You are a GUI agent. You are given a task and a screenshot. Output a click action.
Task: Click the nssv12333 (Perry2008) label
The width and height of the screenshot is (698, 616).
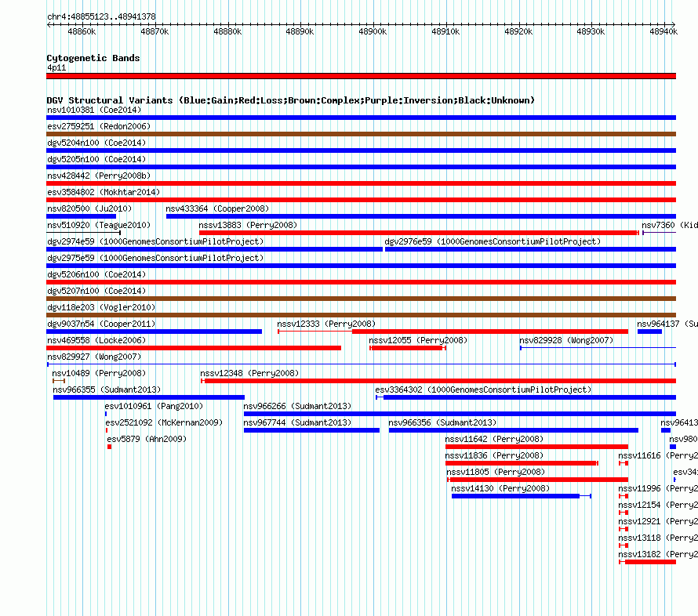pos(326,324)
